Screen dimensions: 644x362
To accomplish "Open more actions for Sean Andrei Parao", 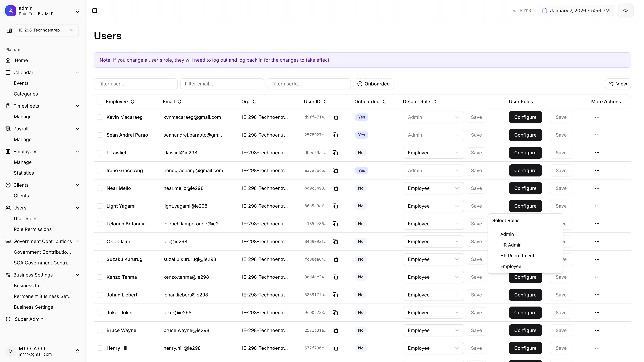I will tap(598, 135).
